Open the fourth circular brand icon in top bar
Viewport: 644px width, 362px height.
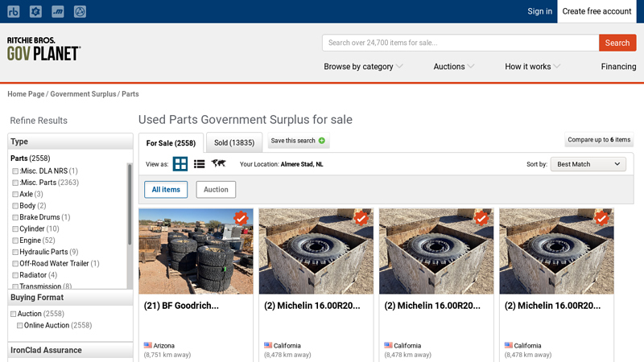tap(80, 11)
